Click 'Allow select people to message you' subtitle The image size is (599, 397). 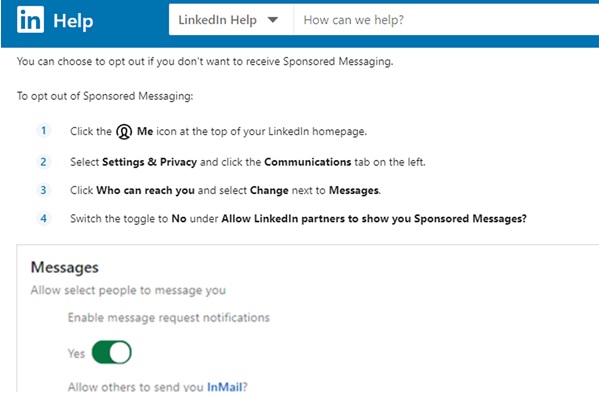[x=128, y=290]
